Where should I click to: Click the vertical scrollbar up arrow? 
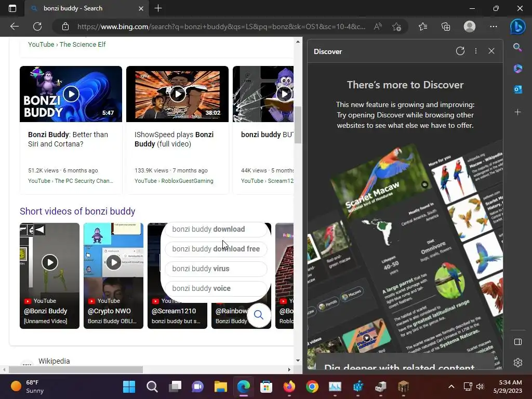pos(298,42)
